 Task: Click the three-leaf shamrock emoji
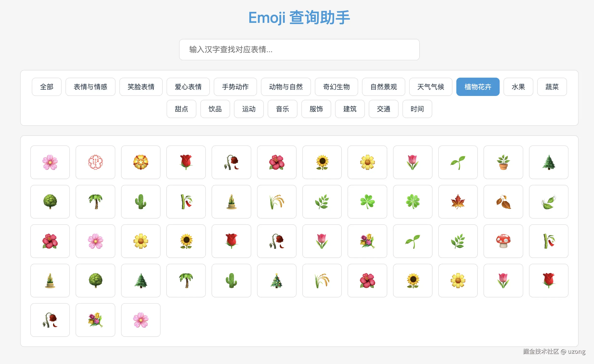click(367, 202)
